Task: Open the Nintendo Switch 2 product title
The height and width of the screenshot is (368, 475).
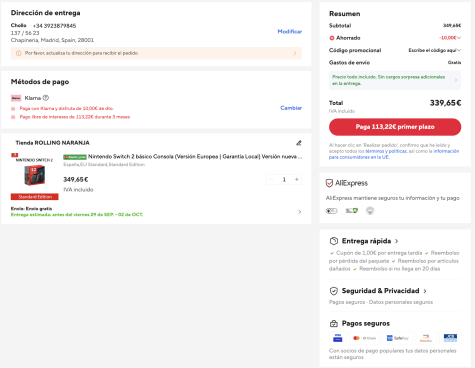Action: [x=195, y=157]
